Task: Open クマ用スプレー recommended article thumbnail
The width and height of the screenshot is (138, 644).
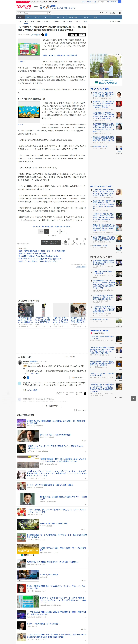Action: click(43, 310)
